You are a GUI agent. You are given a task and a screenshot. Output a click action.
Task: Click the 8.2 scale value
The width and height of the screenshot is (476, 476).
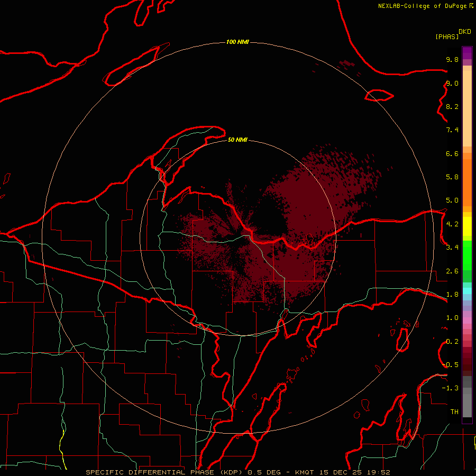coord(452,106)
